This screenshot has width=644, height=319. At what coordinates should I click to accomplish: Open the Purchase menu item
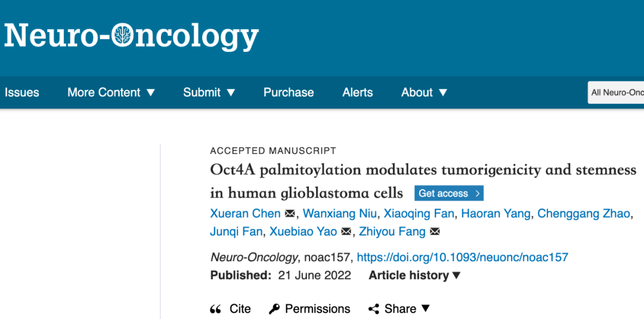[289, 92]
